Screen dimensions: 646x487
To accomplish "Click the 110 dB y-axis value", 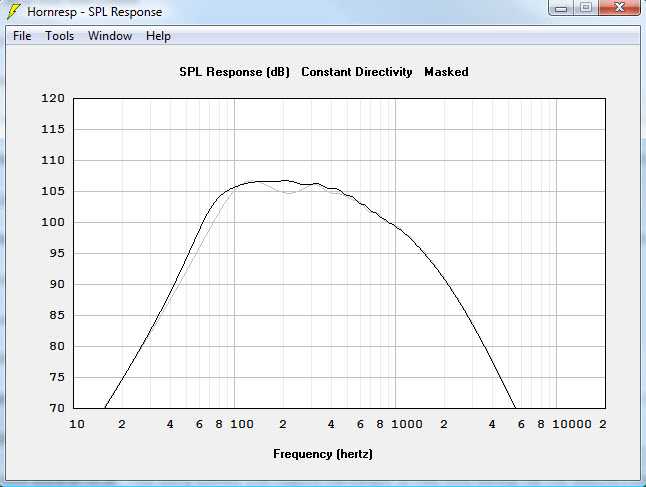I will (x=53, y=160).
